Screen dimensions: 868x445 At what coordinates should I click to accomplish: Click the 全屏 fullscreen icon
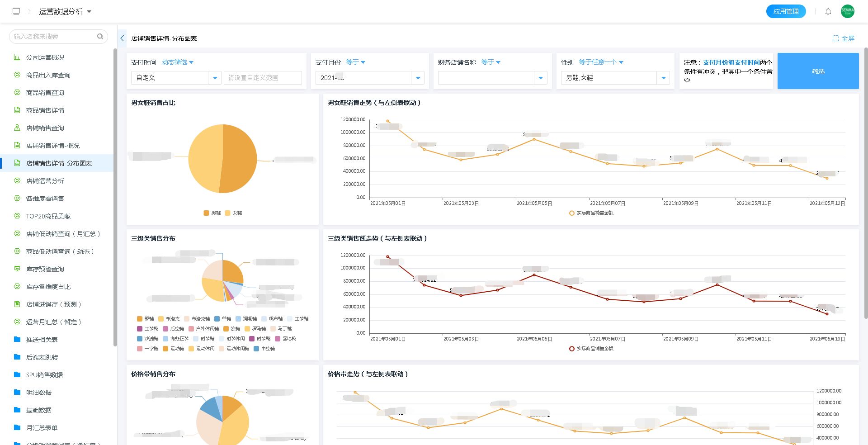835,38
